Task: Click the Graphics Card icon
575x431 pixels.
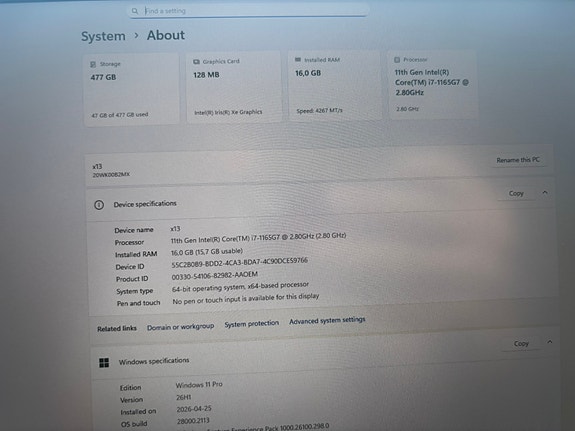Action: (196, 62)
